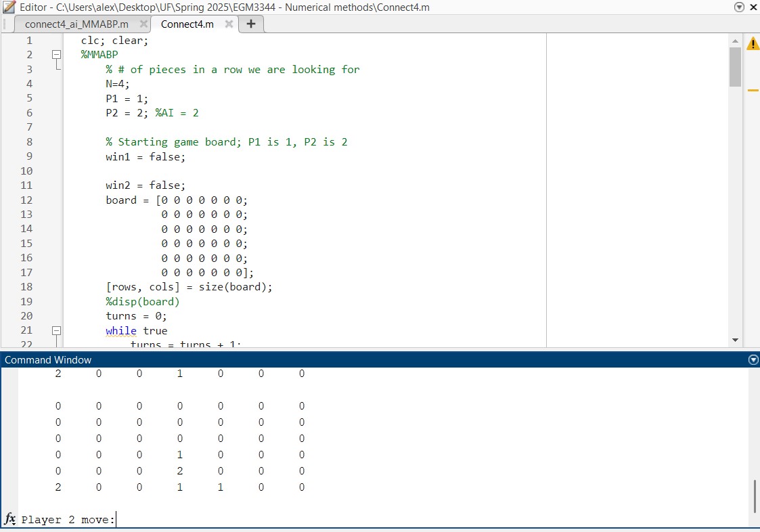Set breakpoint at line number 9
The image size is (760, 532).
point(28,156)
